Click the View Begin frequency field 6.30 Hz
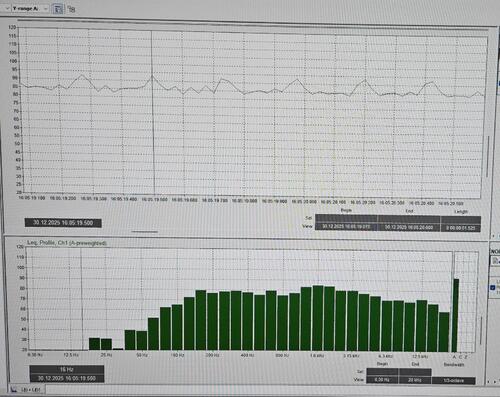 pyautogui.click(x=382, y=380)
